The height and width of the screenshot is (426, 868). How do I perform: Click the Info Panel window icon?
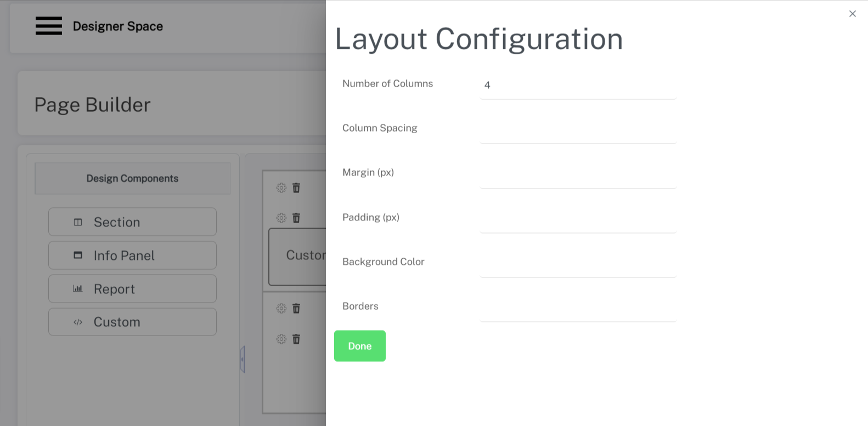pos(78,255)
